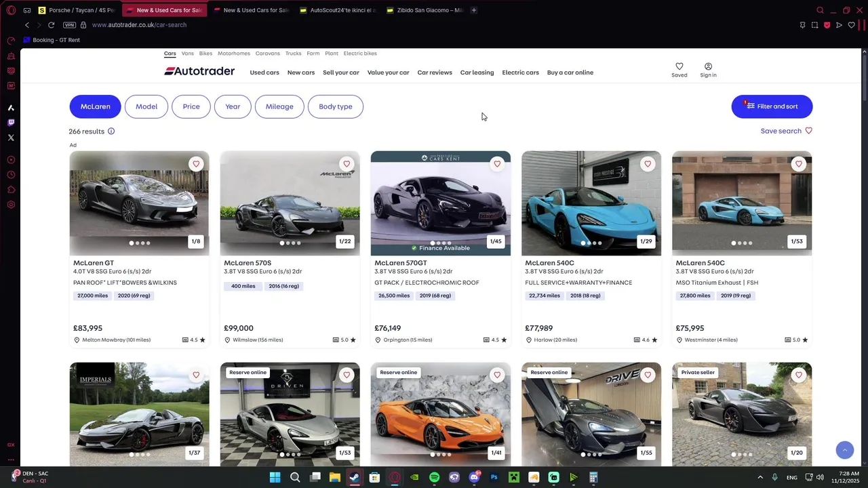Screen dimensions: 868x488
Task: Click the Autotrader logo
Action: tap(199, 71)
